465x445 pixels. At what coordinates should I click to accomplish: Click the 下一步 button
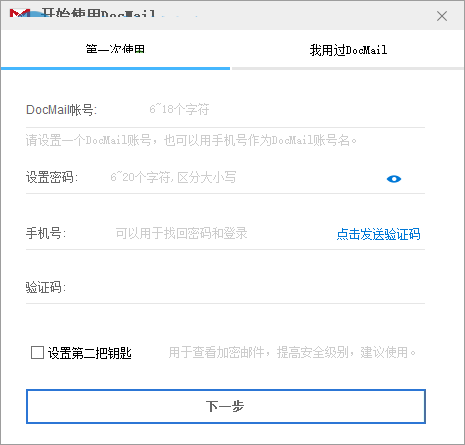(x=226, y=406)
